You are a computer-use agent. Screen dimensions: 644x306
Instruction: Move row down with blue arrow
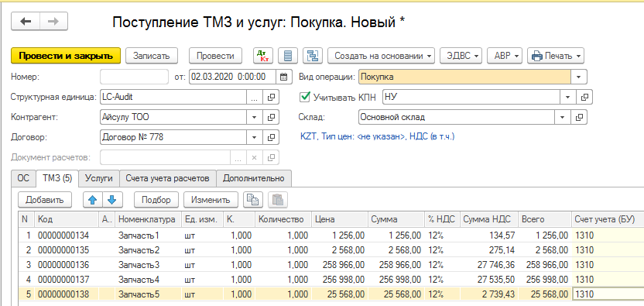tap(111, 200)
